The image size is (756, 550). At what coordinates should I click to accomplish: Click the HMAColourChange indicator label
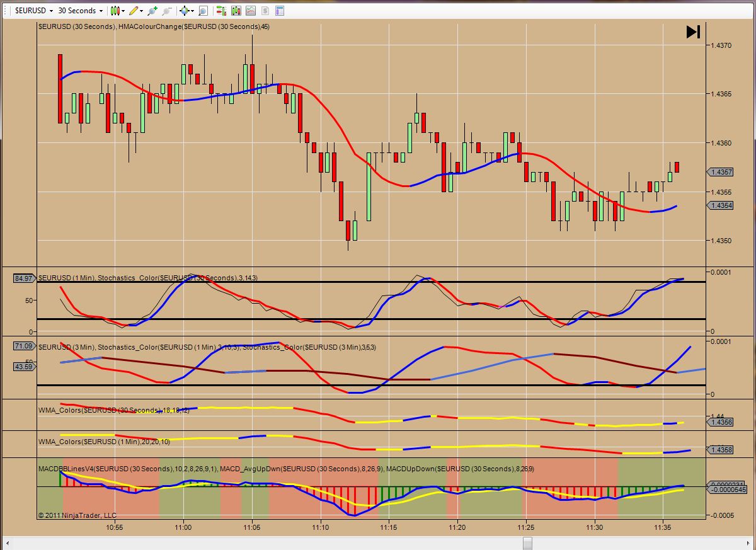tap(194, 26)
